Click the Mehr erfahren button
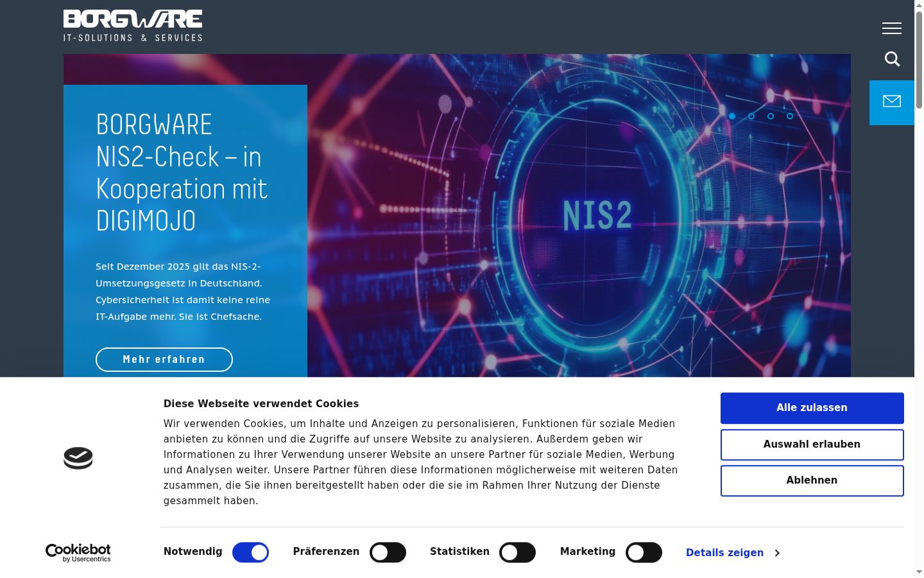 coord(164,360)
